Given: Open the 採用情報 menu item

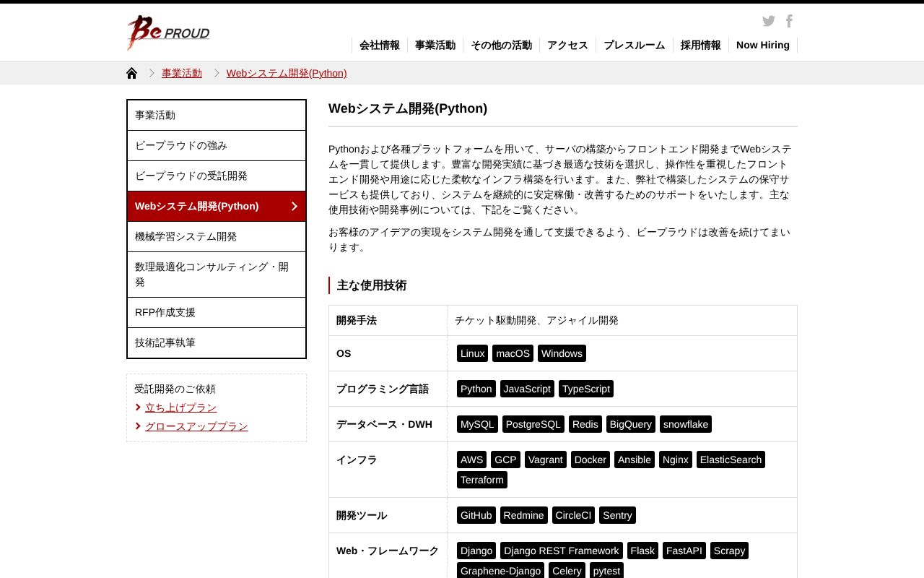Looking at the screenshot, I should [701, 45].
